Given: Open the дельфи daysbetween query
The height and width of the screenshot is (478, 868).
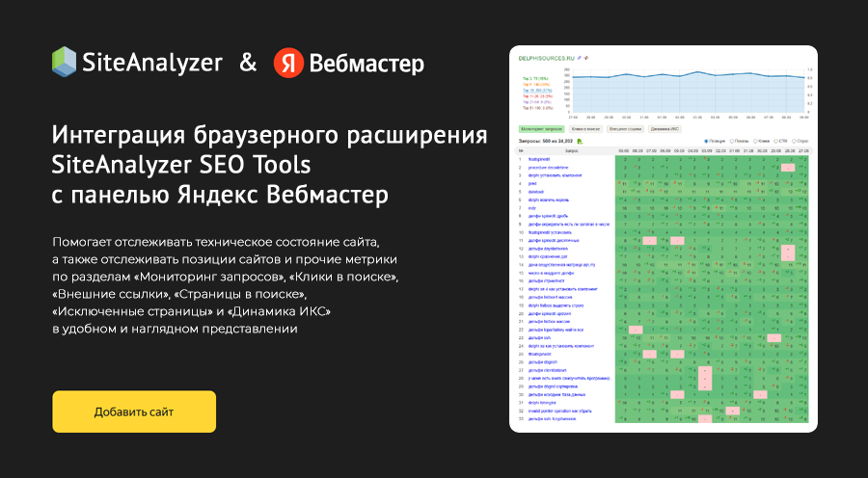Looking at the screenshot, I should tap(547, 249).
